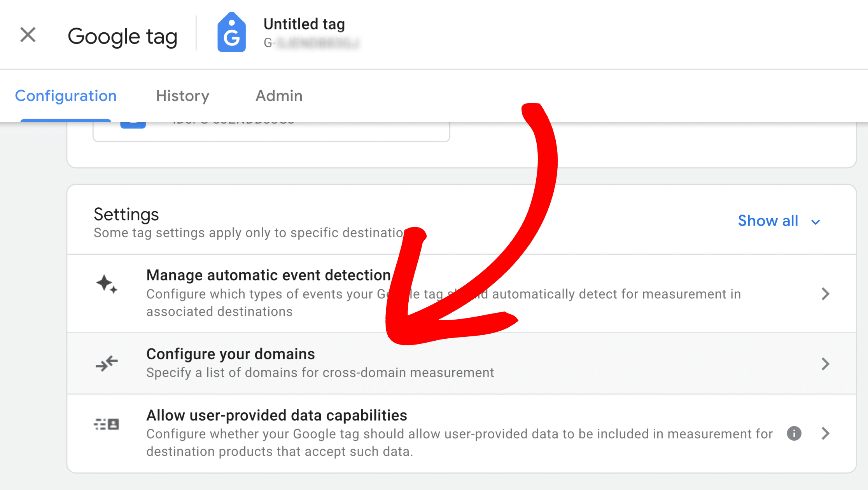
Task: Click the sparkle icon for automatic event detection
Action: 107,284
